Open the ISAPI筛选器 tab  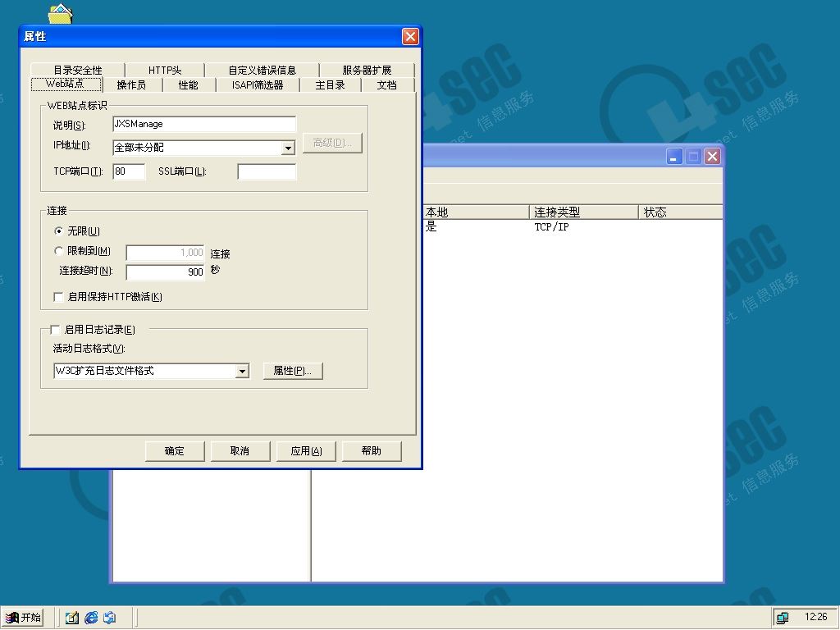pos(258,84)
